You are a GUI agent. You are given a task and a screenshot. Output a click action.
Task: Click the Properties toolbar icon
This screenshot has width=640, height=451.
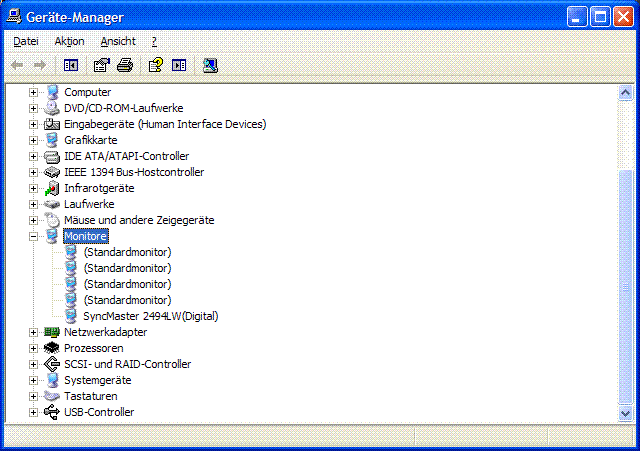click(101, 66)
